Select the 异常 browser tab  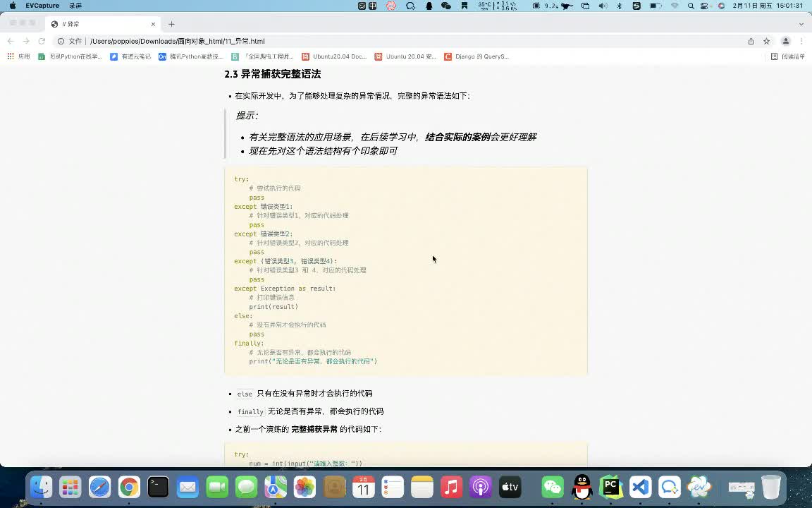point(104,24)
